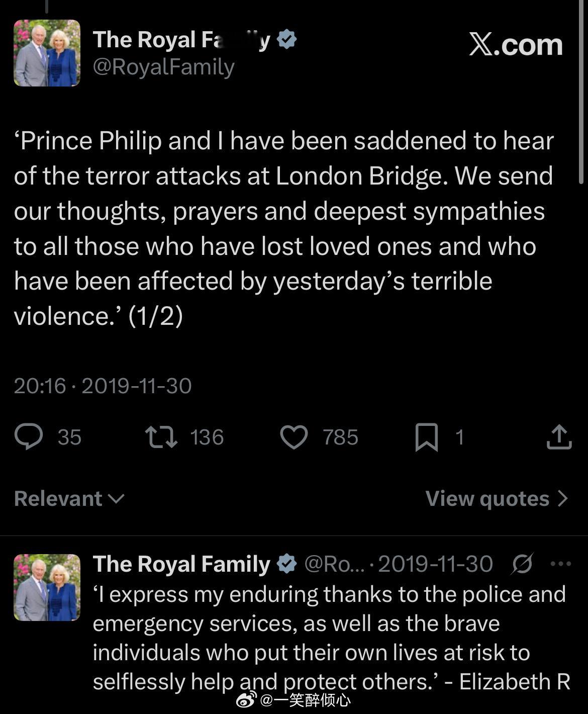Open the @RoyalFamily handle link
This screenshot has height=714, width=588.
coord(164,67)
